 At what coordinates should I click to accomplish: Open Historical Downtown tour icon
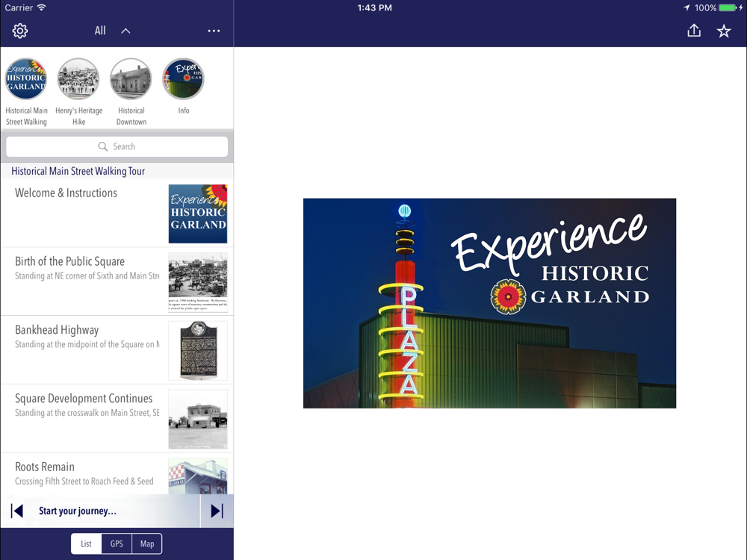click(131, 79)
